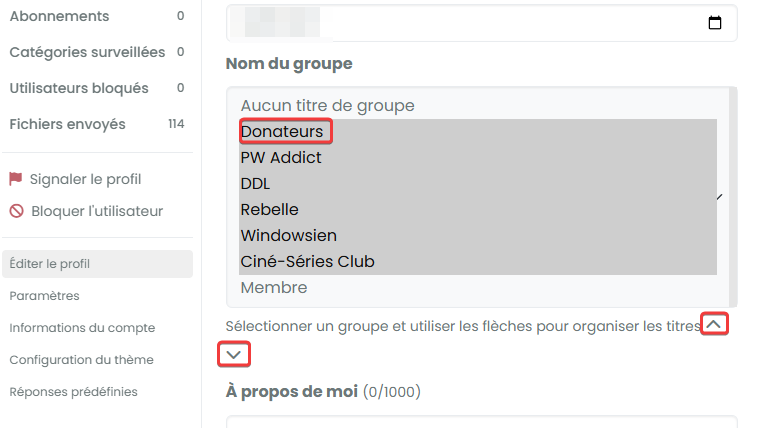Click the date input field
This screenshot has height=428, width=757.
pos(481,23)
